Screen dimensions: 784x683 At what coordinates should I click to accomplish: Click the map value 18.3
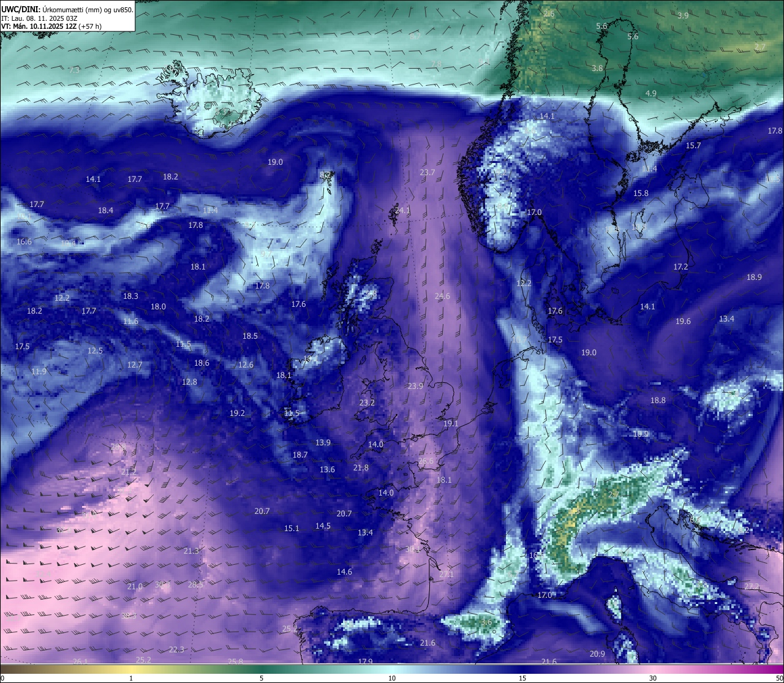[x=130, y=296]
